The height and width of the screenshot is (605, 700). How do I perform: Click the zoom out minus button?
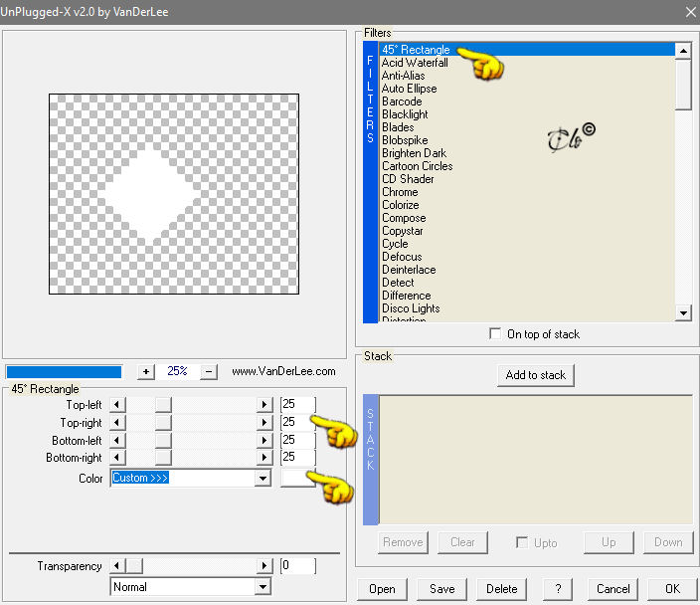209,372
